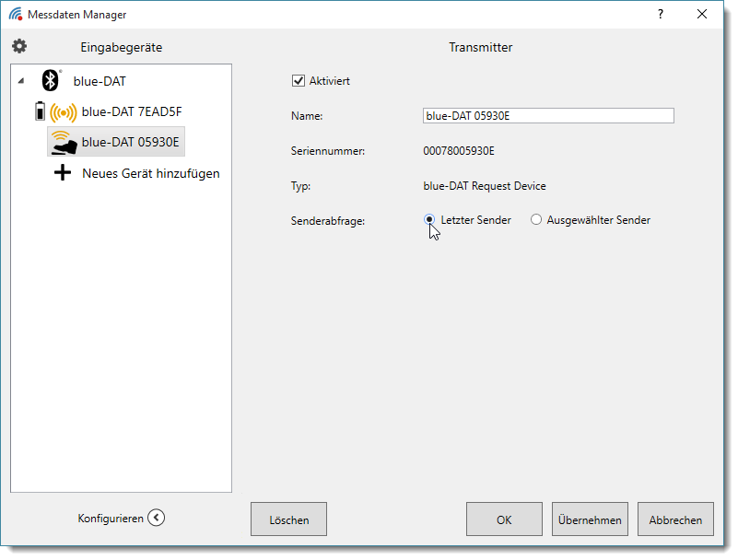Select the Letzter Sender radio button
The image size is (738, 560).
(x=429, y=220)
